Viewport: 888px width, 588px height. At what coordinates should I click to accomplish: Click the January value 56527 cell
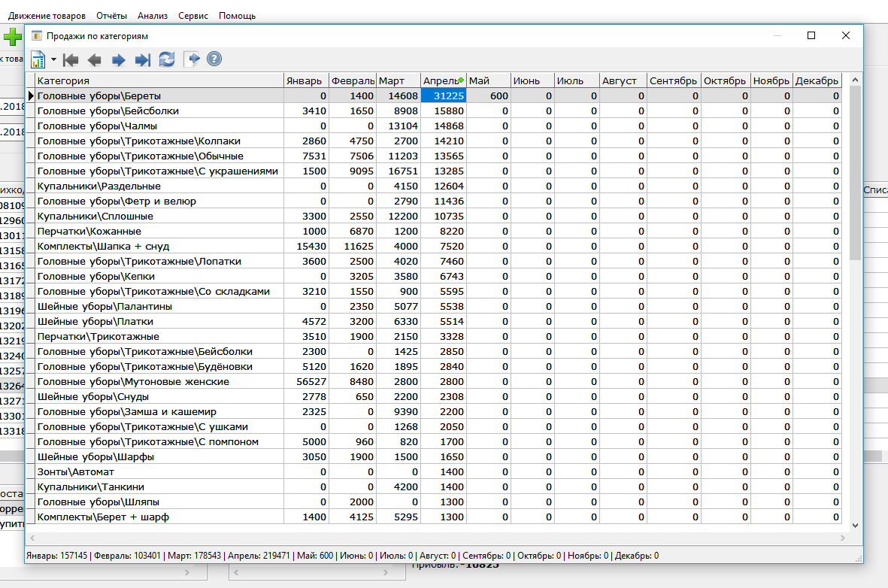tap(306, 381)
